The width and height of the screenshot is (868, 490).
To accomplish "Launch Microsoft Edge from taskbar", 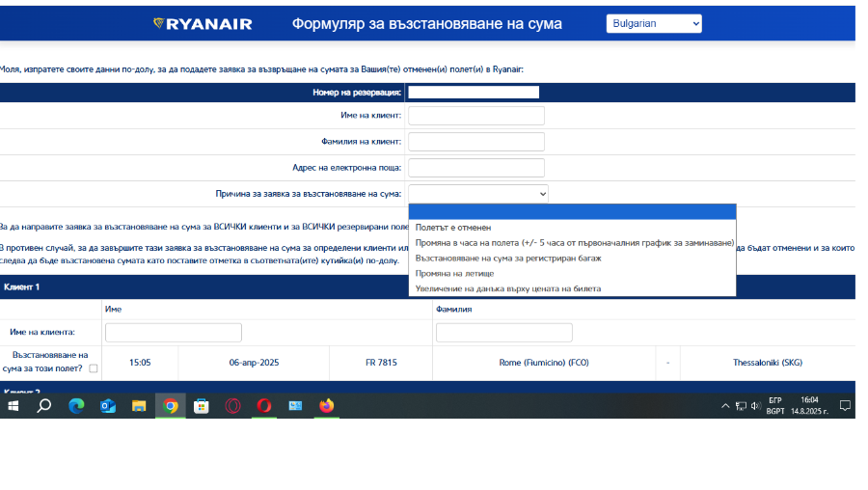I will click(x=76, y=406).
